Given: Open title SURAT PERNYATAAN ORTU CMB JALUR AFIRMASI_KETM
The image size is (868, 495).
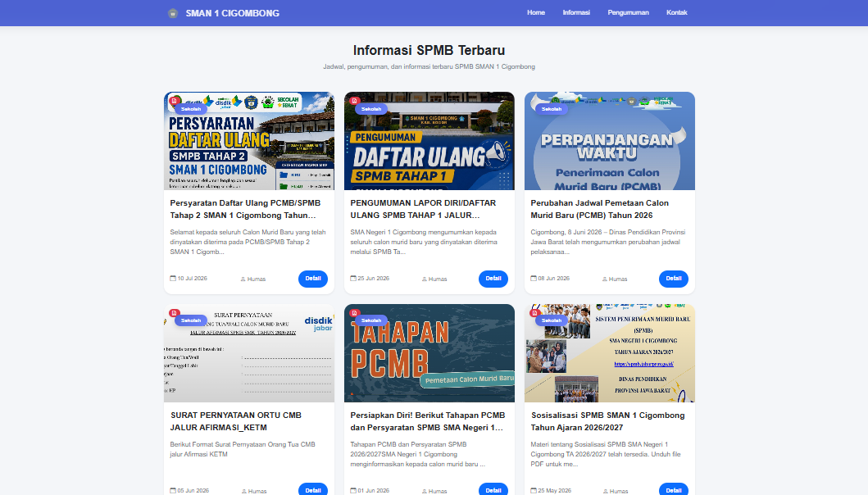Looking at the screenshot, I should click(236, 421).
